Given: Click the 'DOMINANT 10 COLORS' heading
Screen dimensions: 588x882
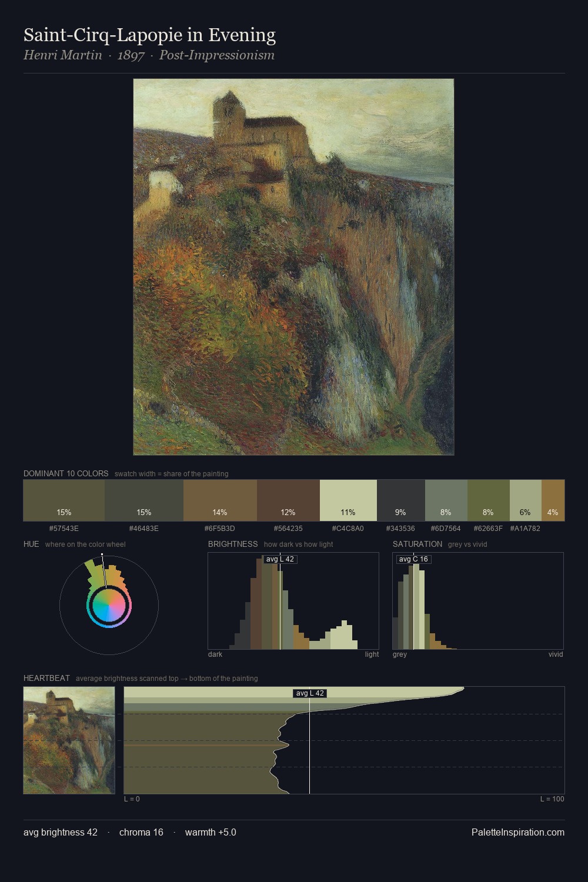Looking at the screenshot, I should tap(66, 473).
